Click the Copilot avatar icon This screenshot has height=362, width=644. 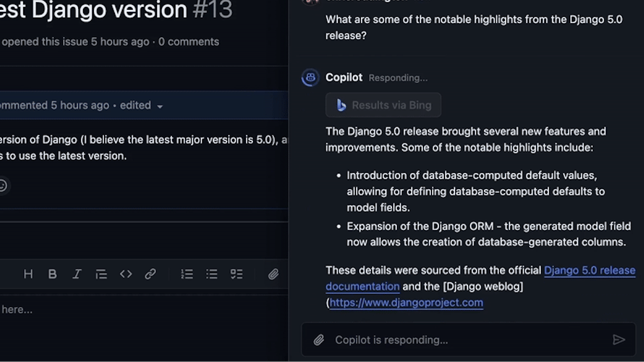(x=310, y=77)
